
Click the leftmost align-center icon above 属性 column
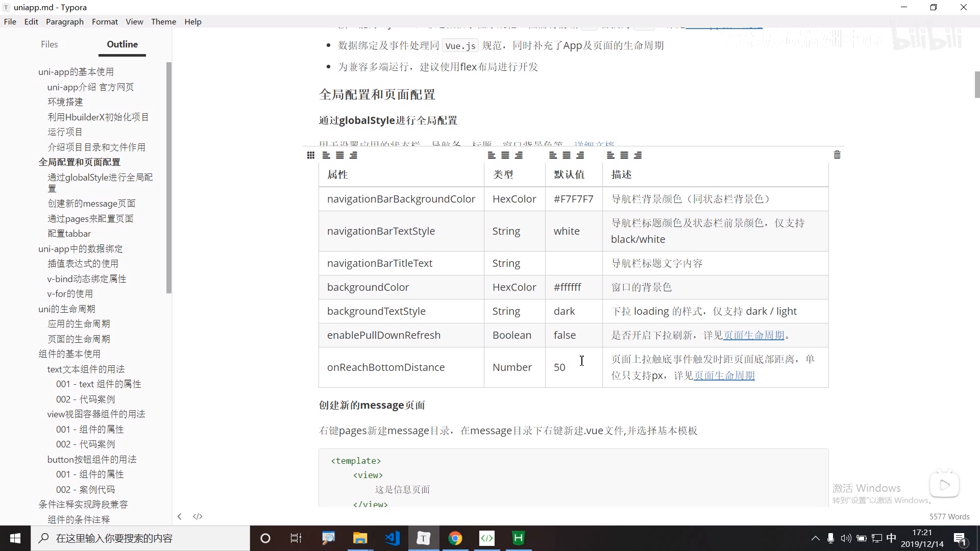(340, 155)
